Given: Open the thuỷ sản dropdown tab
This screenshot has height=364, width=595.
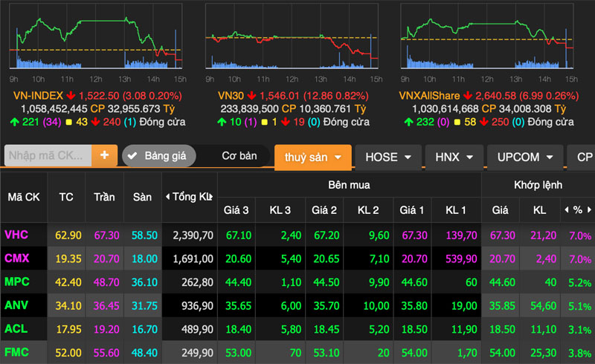Looking at the screenshot, I should tap(312, 157).
